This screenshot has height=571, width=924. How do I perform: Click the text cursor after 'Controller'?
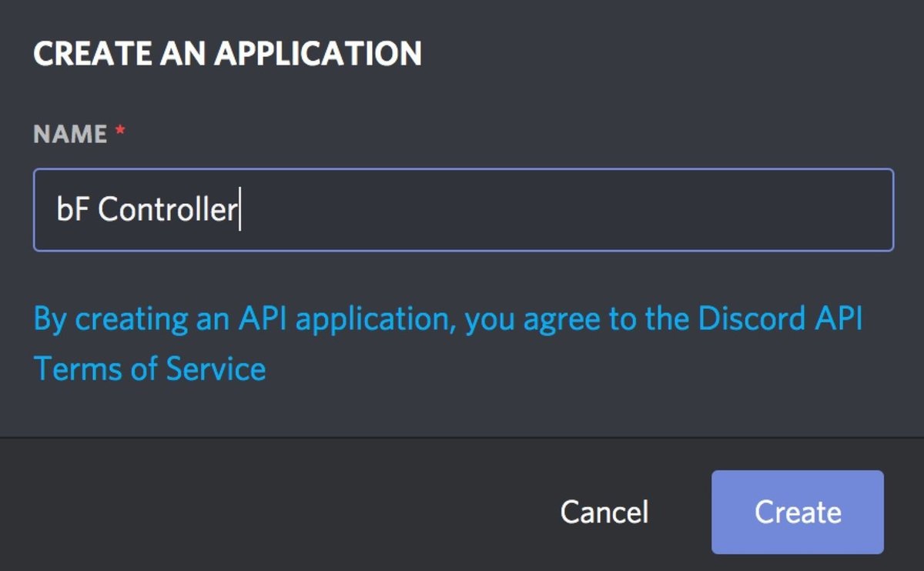point(240,210)
